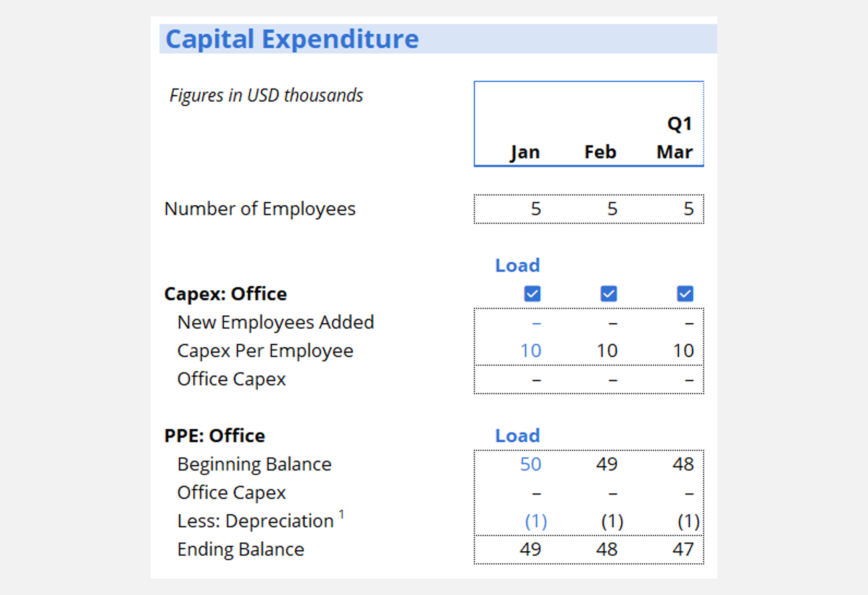Select March Capex Per Employee cell
The image size is (868, 595).
[x=683, y=350]
